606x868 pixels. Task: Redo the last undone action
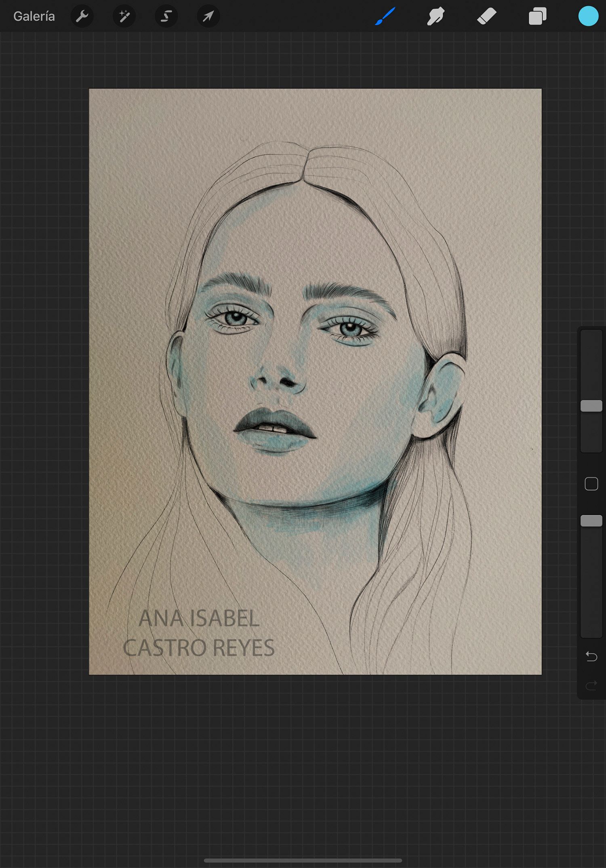click(591, 685)
